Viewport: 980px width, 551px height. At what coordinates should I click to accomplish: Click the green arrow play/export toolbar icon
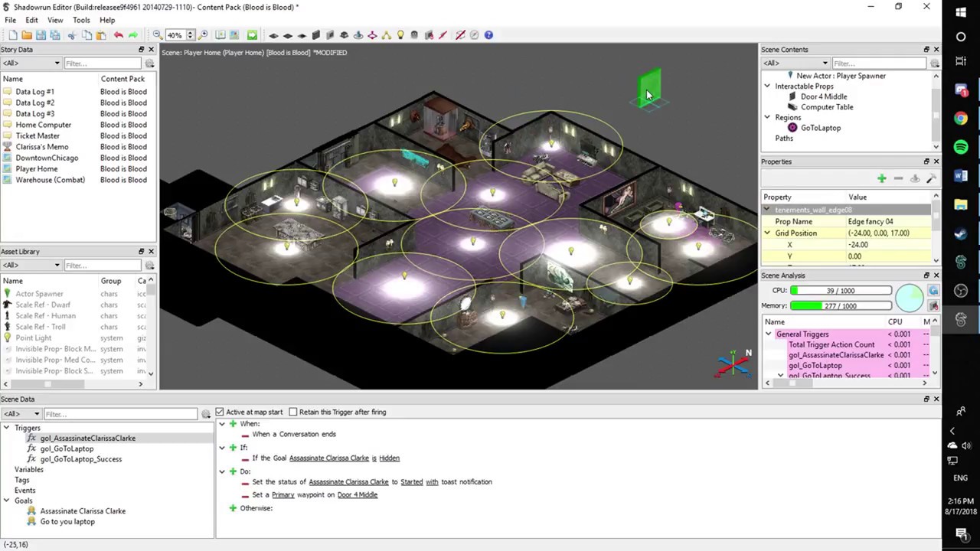[252, 35]
